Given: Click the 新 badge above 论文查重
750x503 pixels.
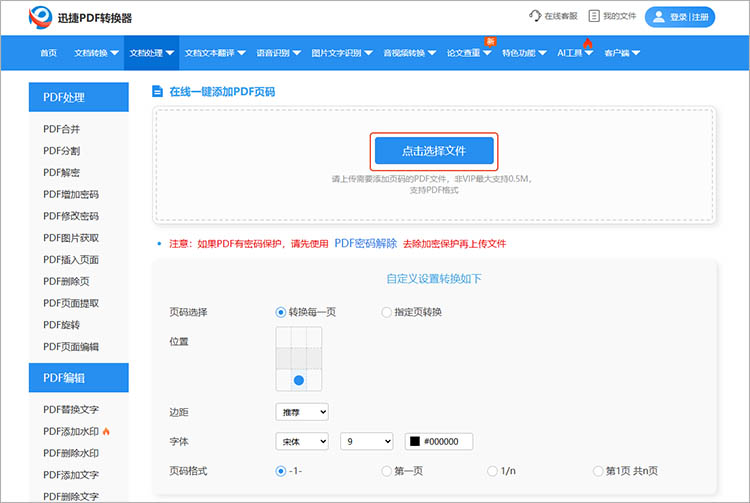Looking at the screenshot, I should pos(490,41).
